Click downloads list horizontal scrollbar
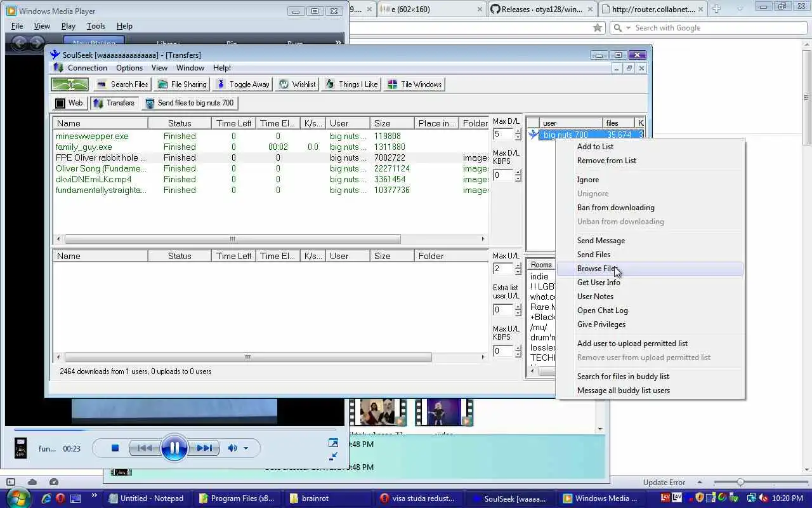812x508 pixels. (232, 239)
